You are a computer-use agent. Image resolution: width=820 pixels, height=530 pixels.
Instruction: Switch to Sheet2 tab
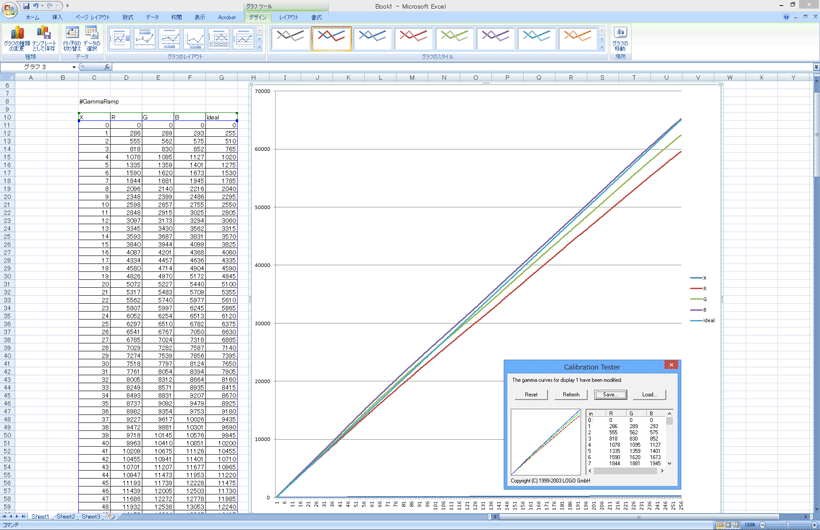65,516
